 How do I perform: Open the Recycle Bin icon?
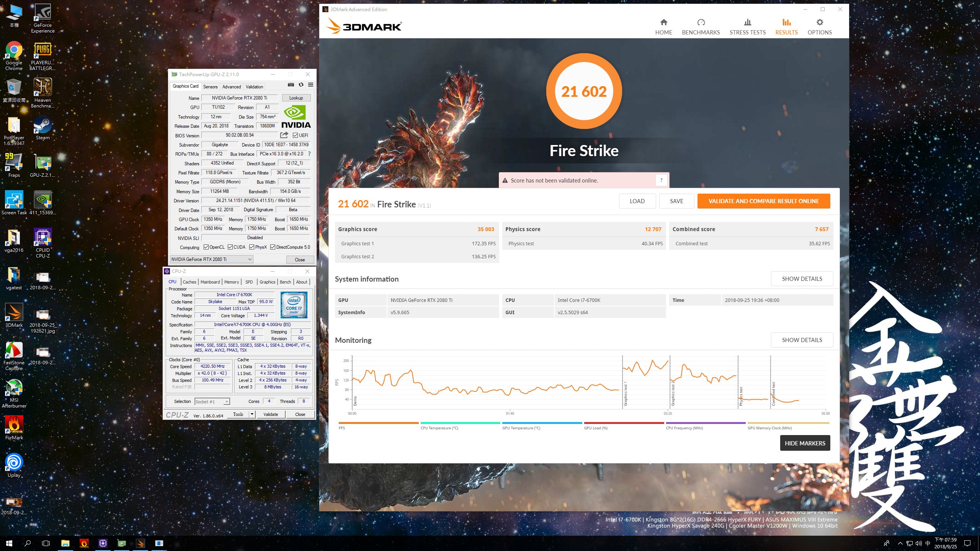tap(14, 91)
